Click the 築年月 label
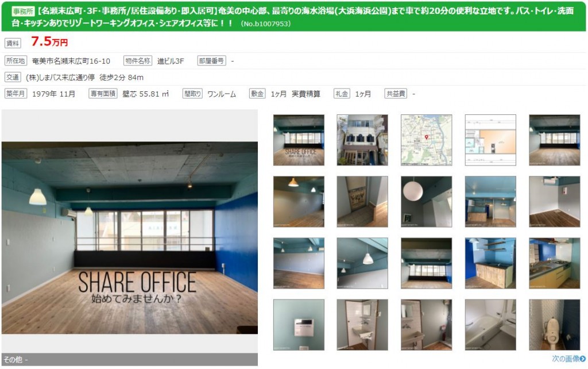This screenshot has height=369, width=588. (16, 94)
